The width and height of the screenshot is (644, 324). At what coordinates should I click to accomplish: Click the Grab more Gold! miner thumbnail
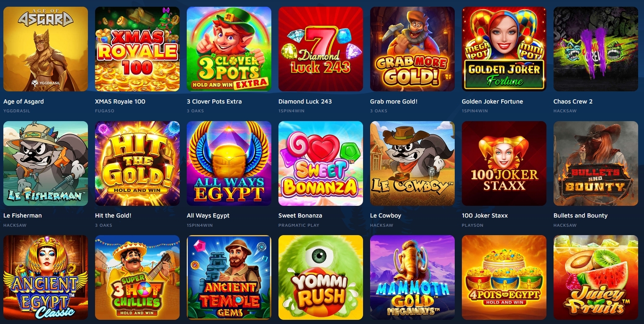click(x=412, y=49)
